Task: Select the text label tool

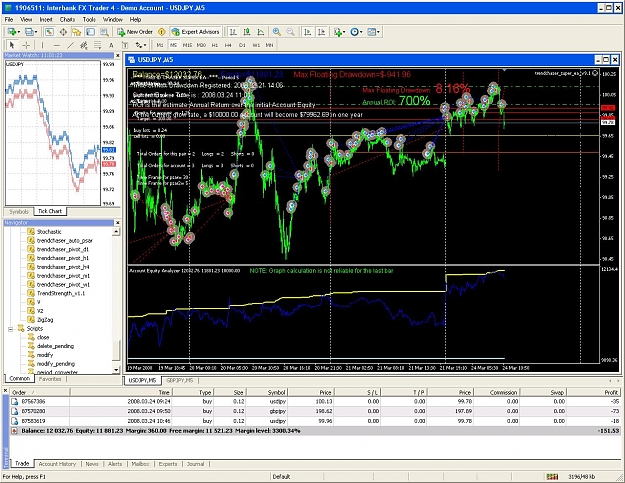Action: pos(125,45)
